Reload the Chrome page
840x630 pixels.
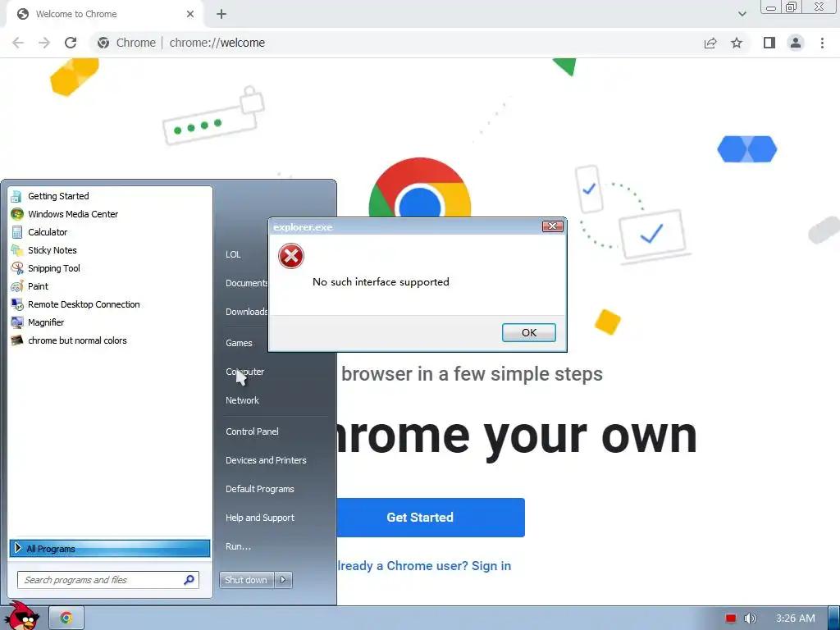click(x=71, y=43)
